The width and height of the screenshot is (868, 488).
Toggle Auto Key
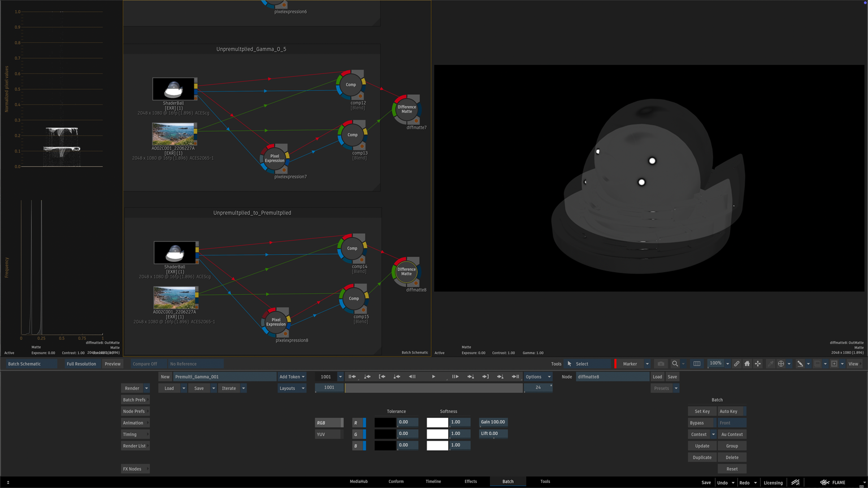(731, 411)
